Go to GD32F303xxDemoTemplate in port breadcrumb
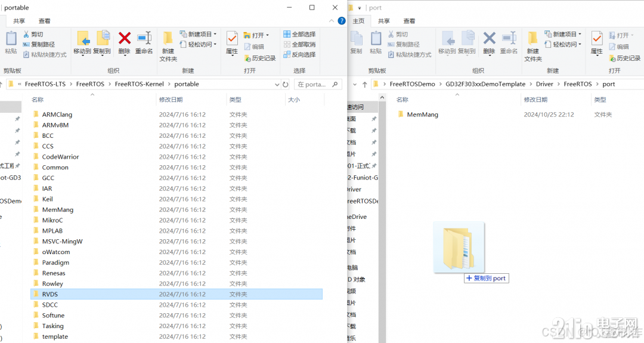The width and height of the screenshot is (644, 343). (485, 84)
